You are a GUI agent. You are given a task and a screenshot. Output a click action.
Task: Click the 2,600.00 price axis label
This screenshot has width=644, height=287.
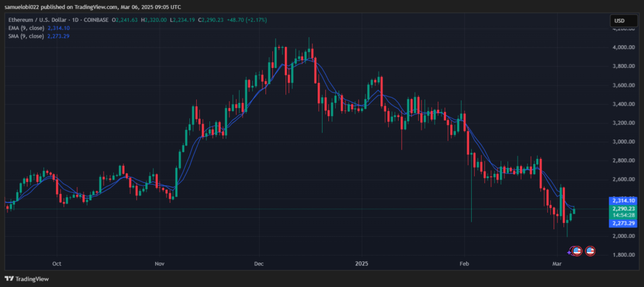(623, 180)
